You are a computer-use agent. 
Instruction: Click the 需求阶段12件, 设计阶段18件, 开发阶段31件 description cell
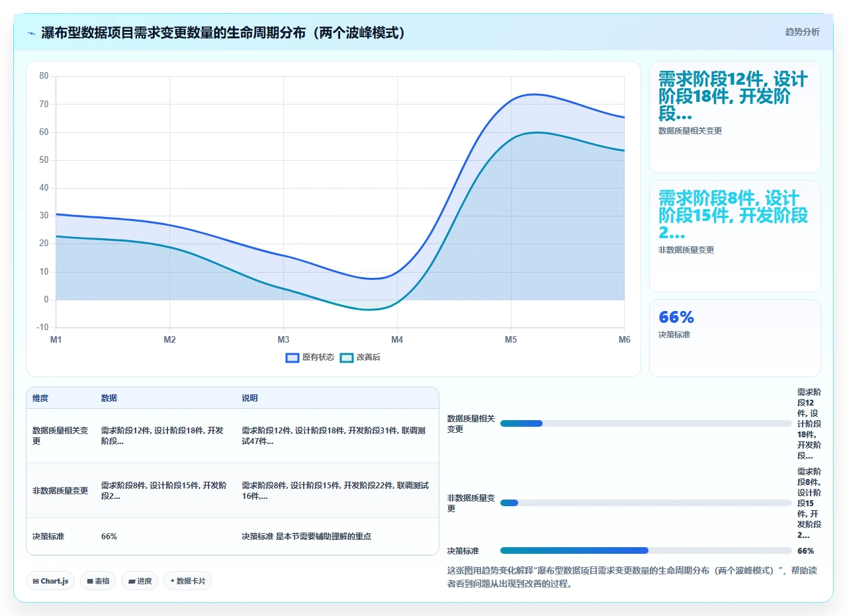click(336, 435)
